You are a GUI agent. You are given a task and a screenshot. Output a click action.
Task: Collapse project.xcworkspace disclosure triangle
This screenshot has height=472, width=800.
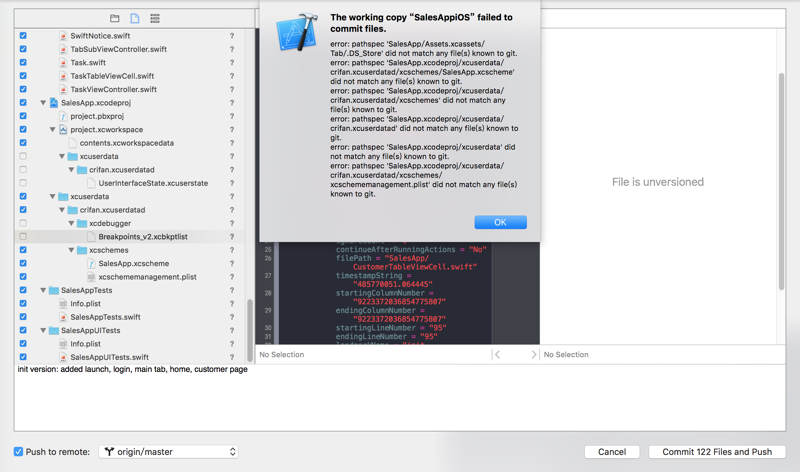pos(53,130)
